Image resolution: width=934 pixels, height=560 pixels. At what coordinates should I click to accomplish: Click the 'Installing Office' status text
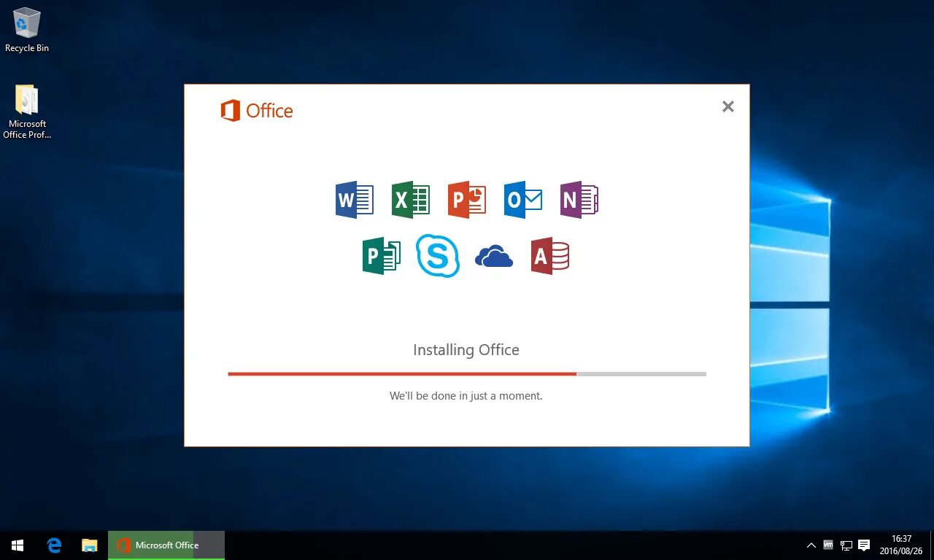coord(466,350)
